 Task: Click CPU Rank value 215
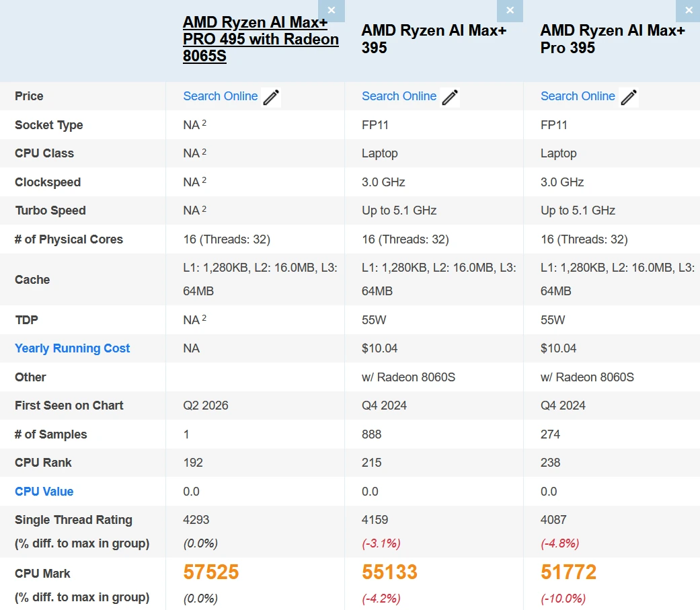(x=372, y=463)
